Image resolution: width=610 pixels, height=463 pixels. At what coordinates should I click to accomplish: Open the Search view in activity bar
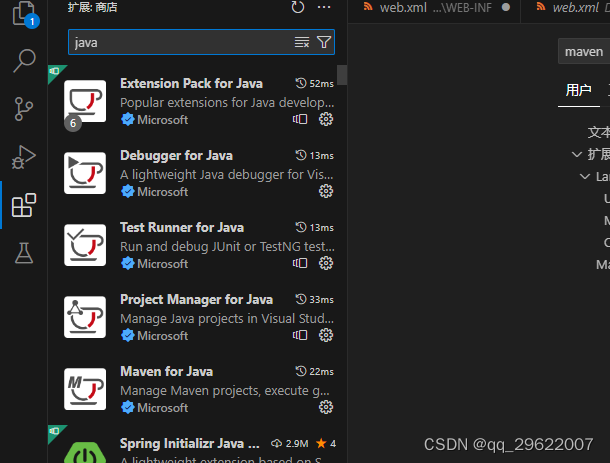pyautogui.click(x=24, y=60)
